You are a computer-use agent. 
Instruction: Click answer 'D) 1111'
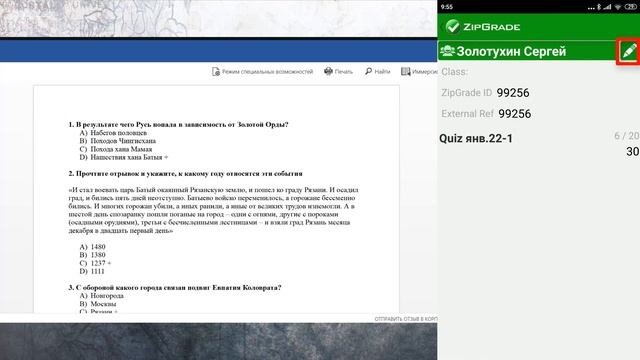coord(92,271)
